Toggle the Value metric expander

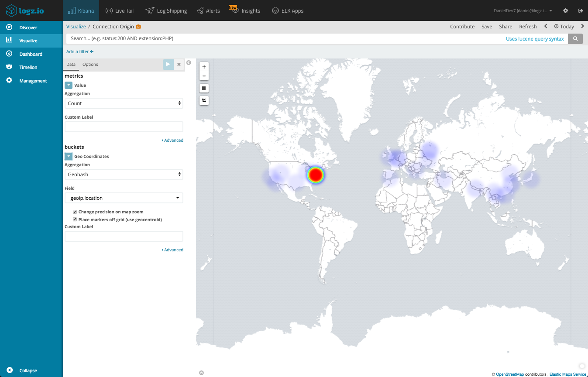pos(69,85)
